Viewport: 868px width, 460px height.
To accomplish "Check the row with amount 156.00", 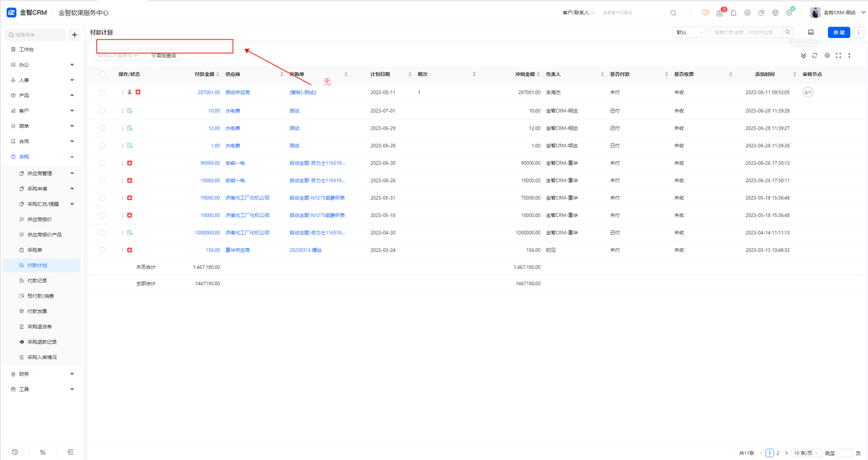I will tap(102, 250).
